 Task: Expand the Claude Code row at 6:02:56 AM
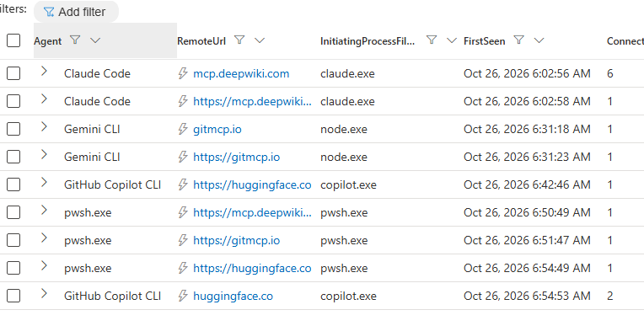(x=45, y=72)
